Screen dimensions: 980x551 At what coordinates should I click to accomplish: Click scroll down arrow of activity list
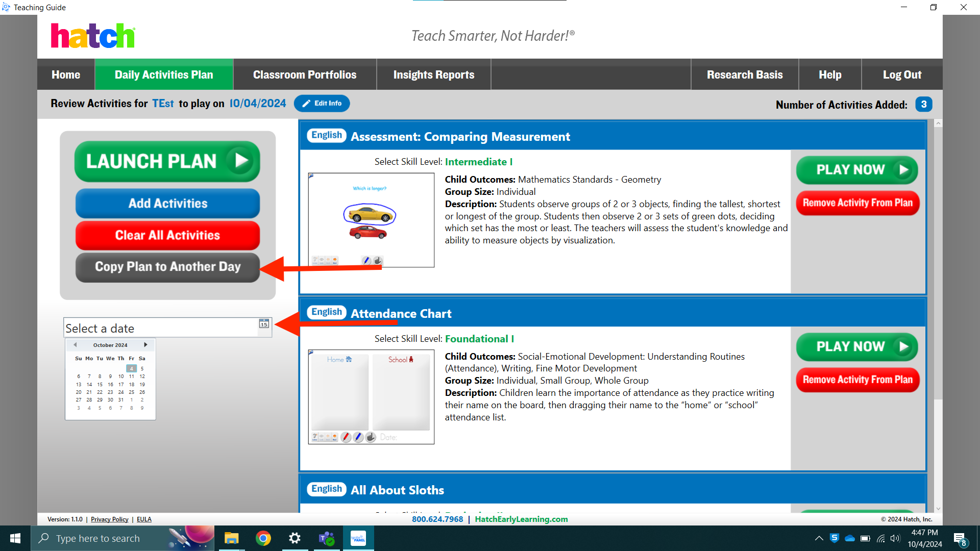938,509
